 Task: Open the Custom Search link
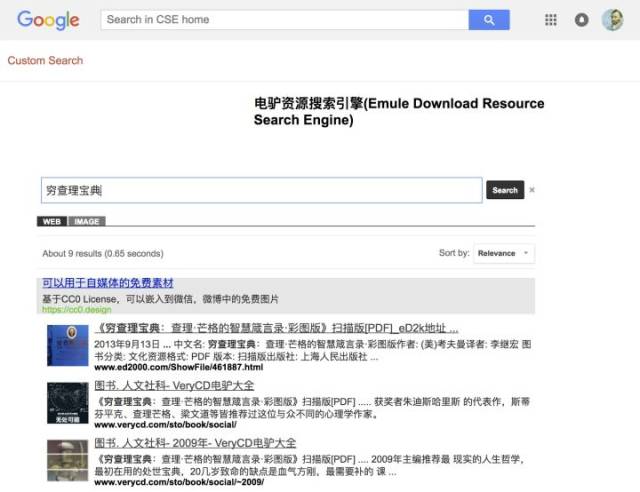[x=45, y=60]
